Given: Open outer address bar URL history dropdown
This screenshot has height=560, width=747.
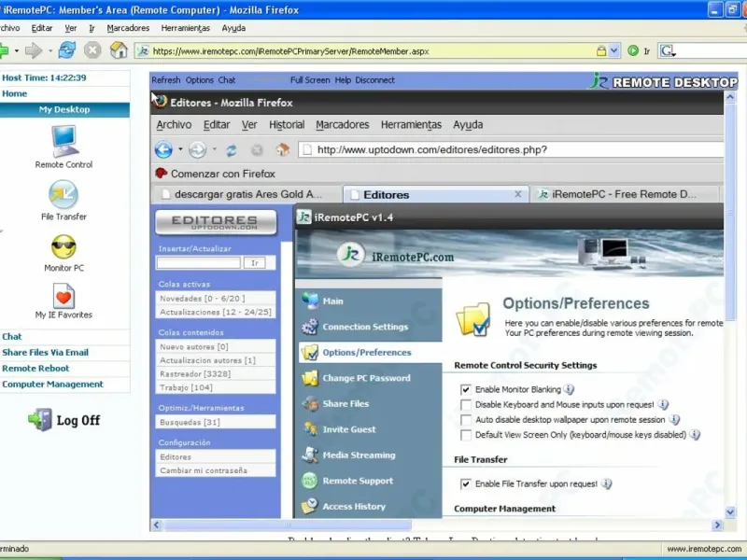Looking at the screenshot, I should tap(614, 50).
